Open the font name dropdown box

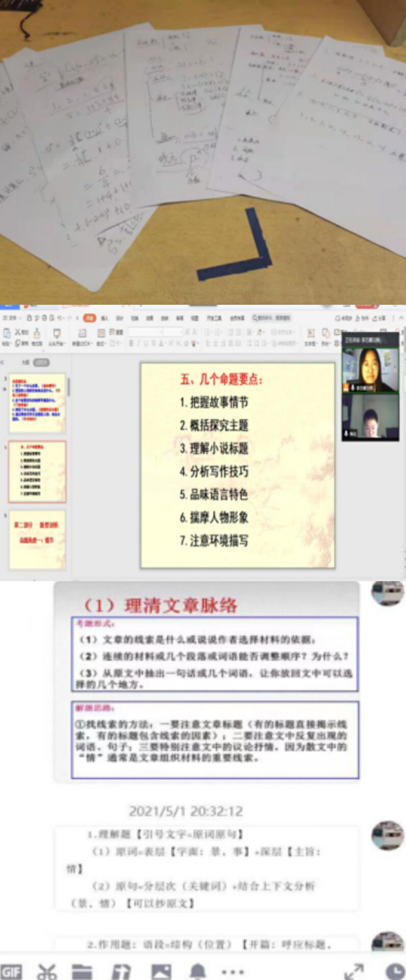pyautogui.click(x=145, y=332)
